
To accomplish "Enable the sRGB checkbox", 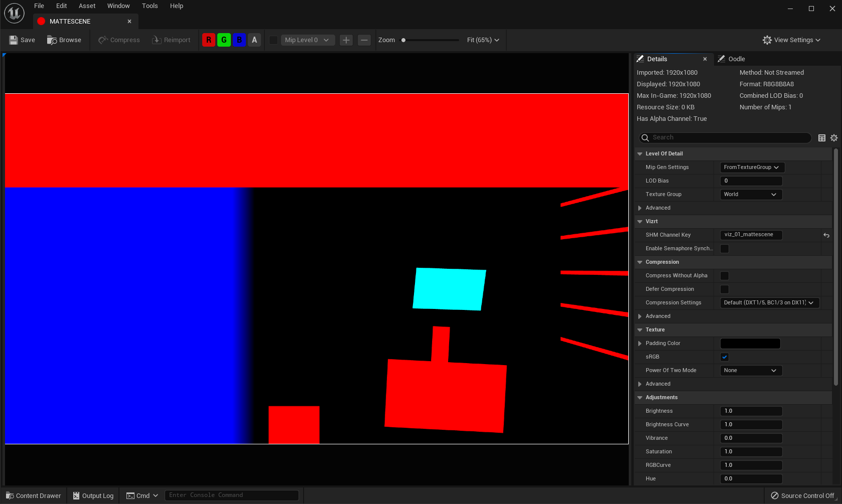I will (x=725, y=357).
